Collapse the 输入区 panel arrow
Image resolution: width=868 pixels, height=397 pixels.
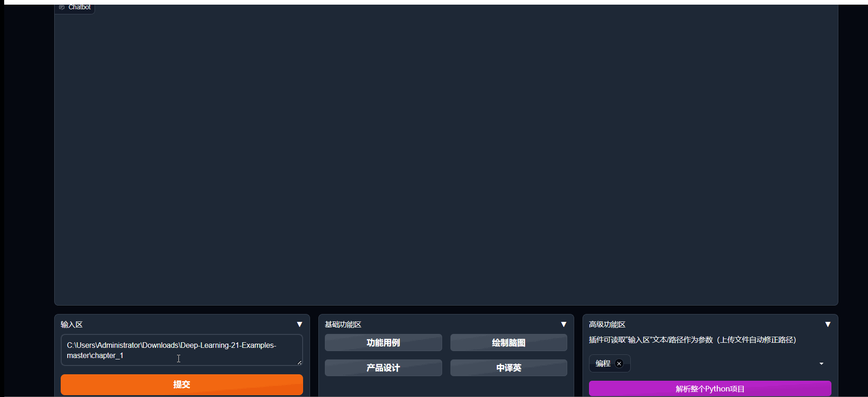pos(299,324)
